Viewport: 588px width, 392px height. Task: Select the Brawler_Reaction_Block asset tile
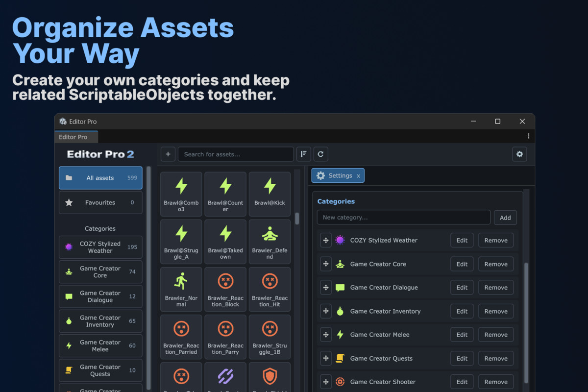[225, 289]
